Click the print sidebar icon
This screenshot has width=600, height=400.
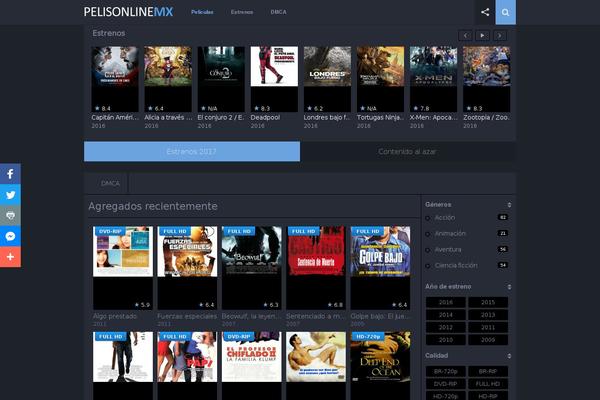tap(10, 216)
